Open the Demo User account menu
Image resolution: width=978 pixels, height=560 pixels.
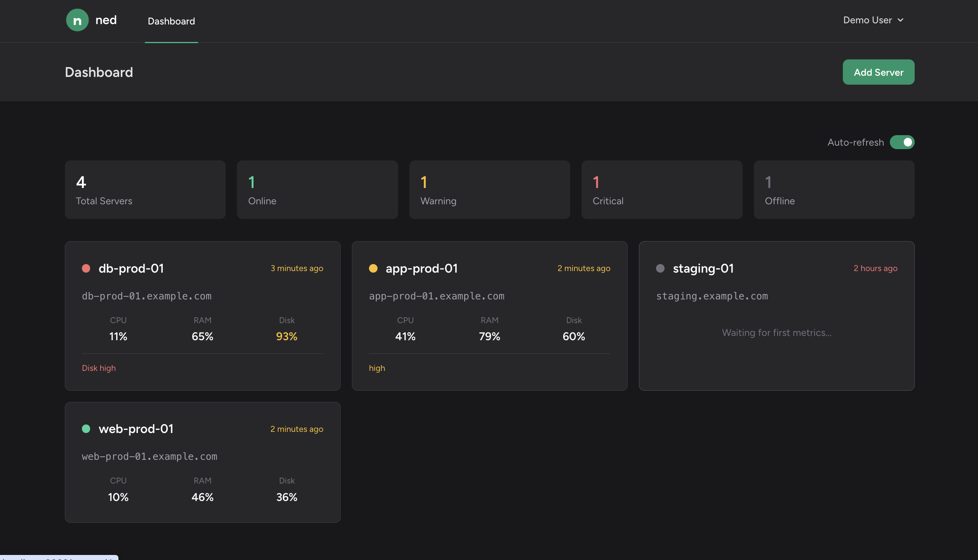867,20
